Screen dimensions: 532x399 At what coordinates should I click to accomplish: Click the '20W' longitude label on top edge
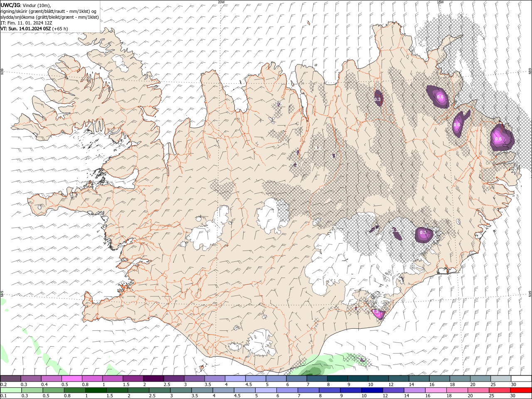click(x=221, y=2)
